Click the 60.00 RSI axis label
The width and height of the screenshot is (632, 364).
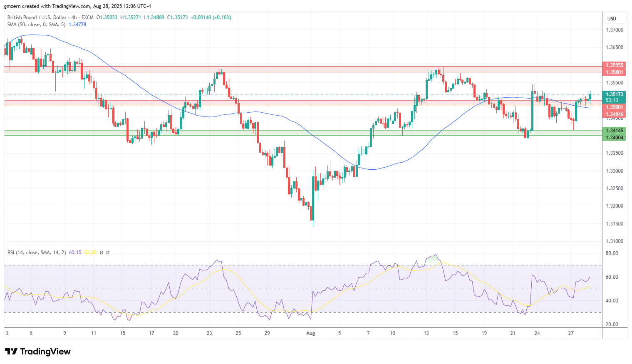(x=612, y=277)
